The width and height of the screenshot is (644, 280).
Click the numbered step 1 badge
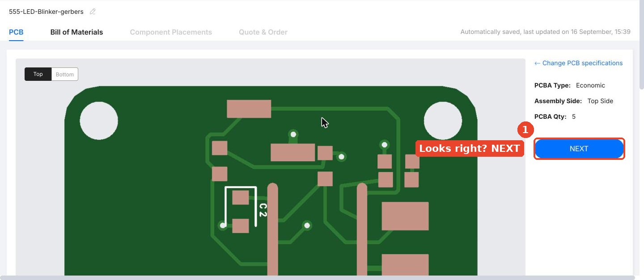coord(525,130)
